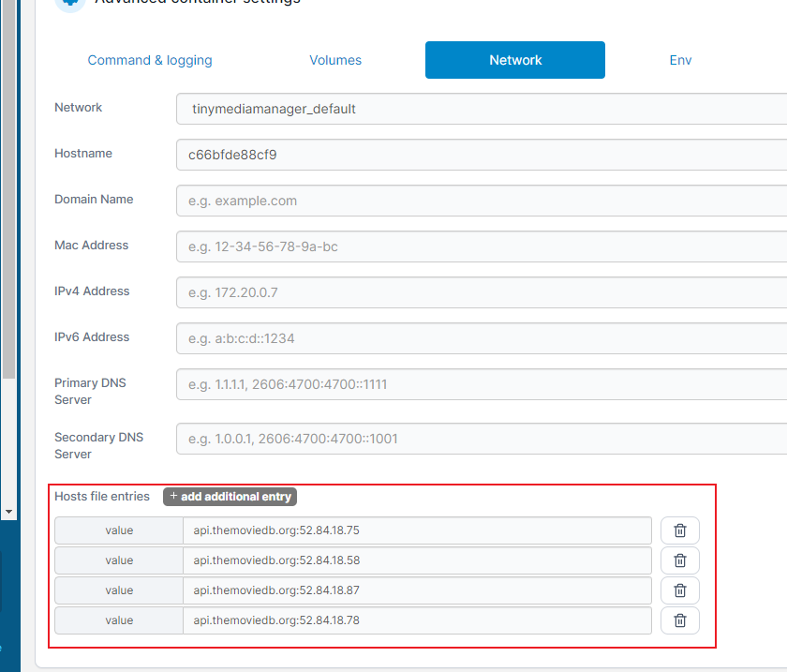This screenshot has width=787, height=672.
Task: Click the Mac Address label
Action: pyautogui.click(x=92, y=246)
